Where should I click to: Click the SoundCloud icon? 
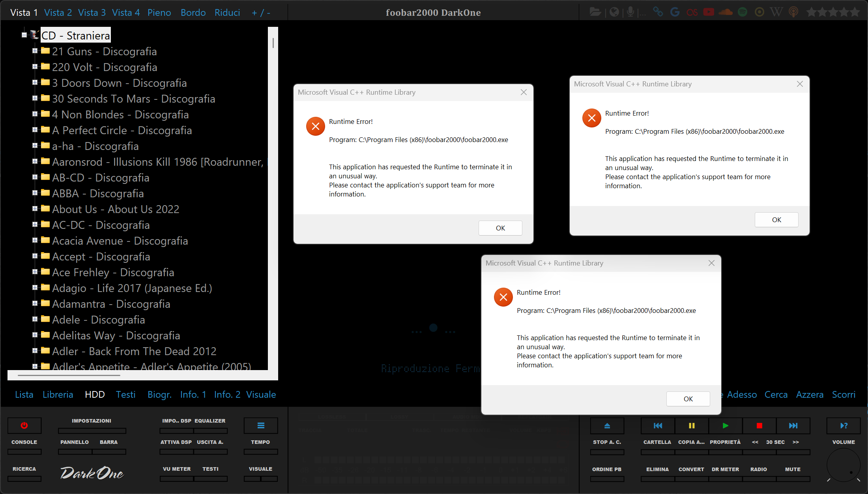(x=726, y=12)
